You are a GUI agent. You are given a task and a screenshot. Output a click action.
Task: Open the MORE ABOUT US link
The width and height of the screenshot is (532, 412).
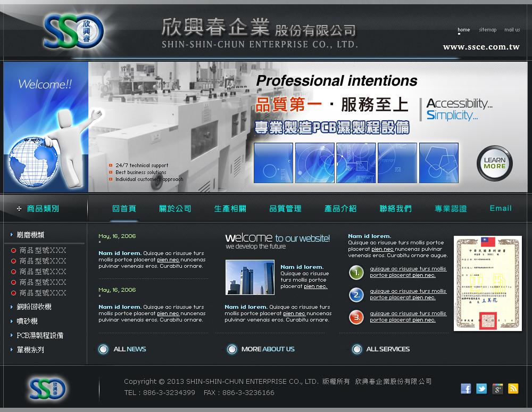point(268,349)
